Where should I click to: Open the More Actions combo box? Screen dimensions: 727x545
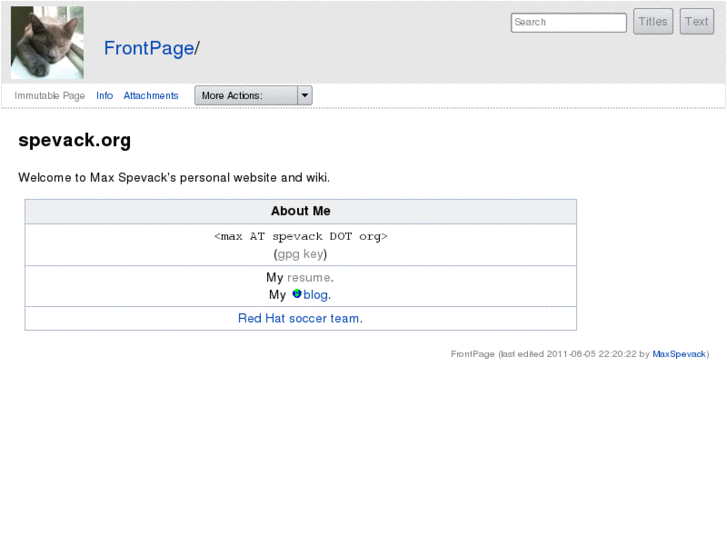246,96
